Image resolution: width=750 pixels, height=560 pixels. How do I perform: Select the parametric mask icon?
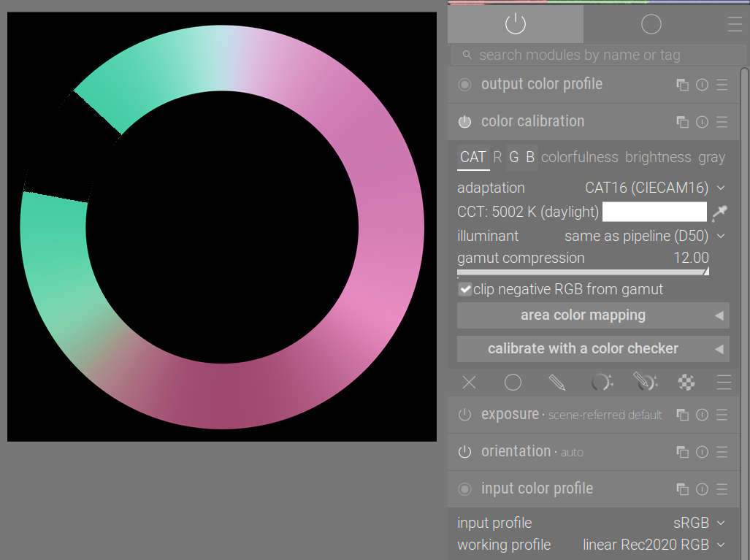coord(601,383)
